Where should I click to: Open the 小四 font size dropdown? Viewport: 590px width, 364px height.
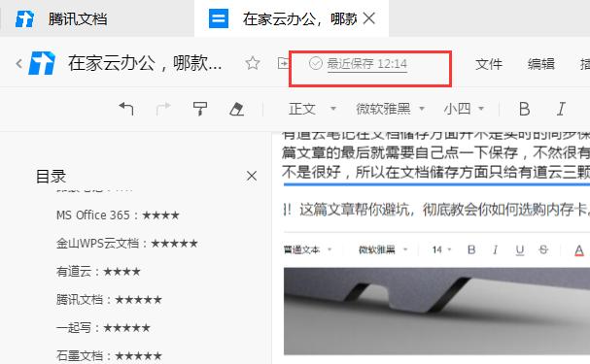tap(464, 109)
